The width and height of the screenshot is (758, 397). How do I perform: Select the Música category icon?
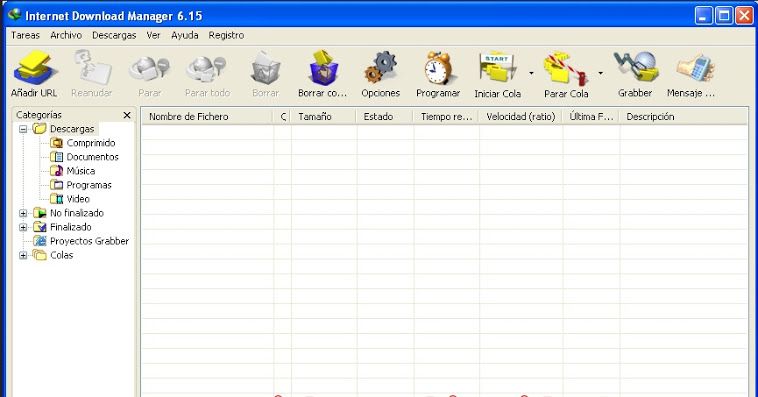[x=57, y=171]
